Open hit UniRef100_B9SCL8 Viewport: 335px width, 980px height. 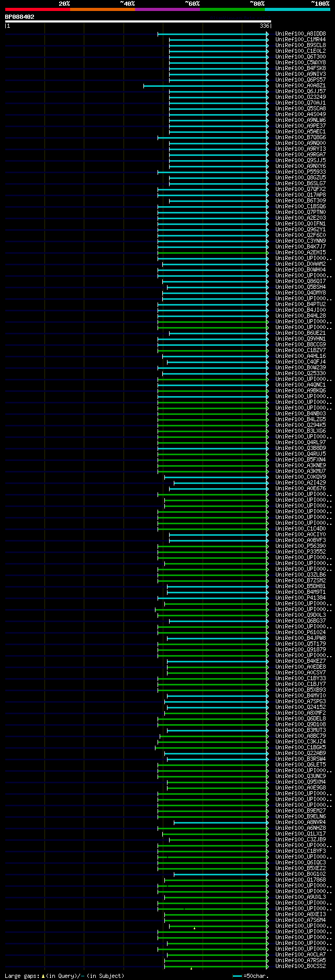[x=300, y=46]
